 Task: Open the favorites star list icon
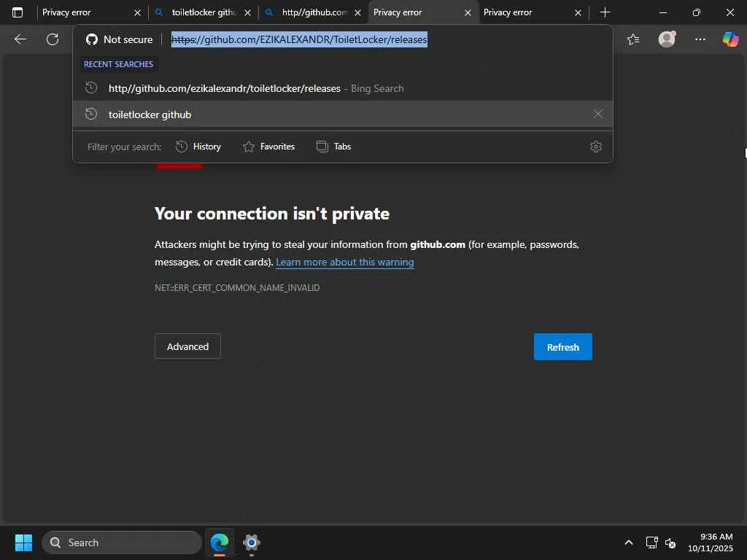633,39
